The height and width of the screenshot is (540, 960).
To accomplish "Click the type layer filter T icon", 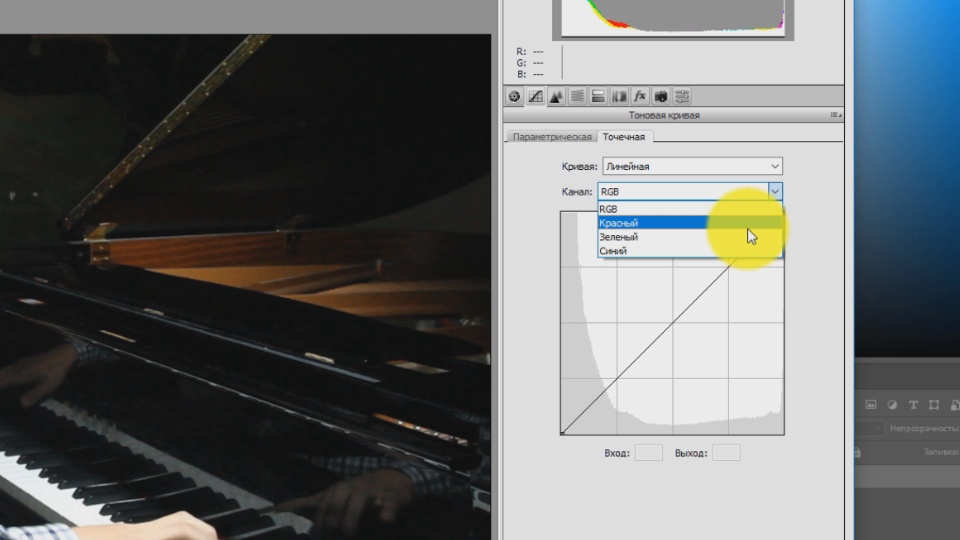I will coord(913,405).
